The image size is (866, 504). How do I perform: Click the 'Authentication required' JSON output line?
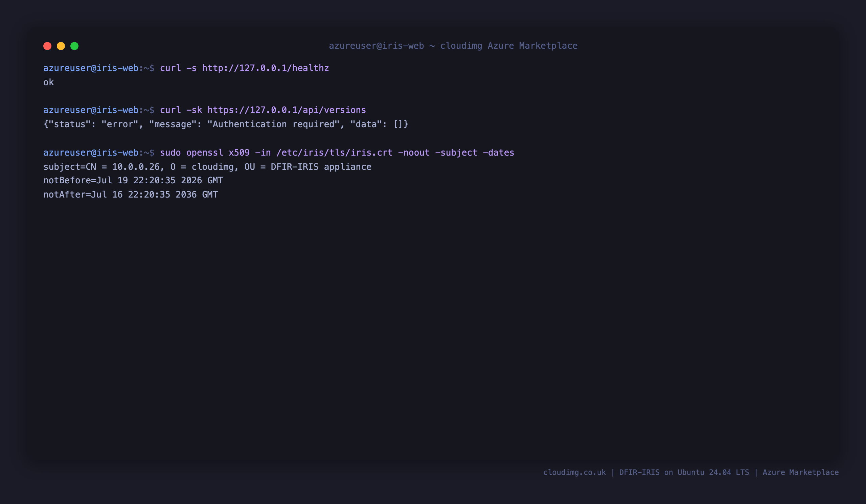(x=226, y=124)
